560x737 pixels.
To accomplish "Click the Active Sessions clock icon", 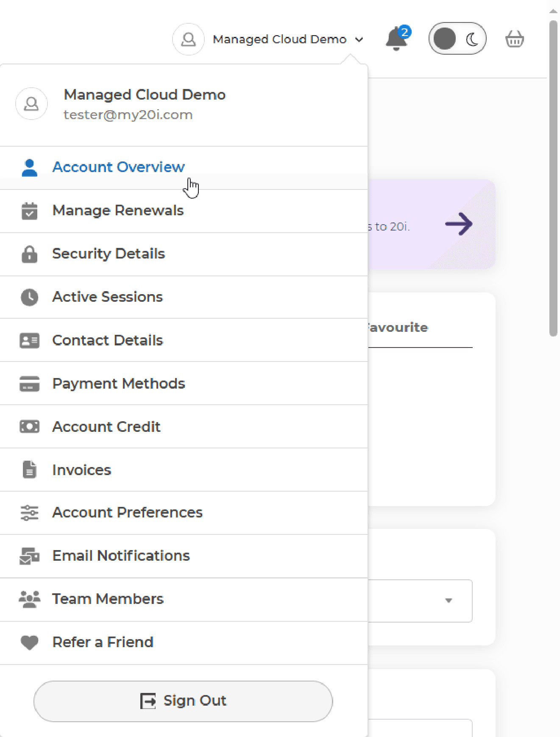I will (x=29, y=298).
